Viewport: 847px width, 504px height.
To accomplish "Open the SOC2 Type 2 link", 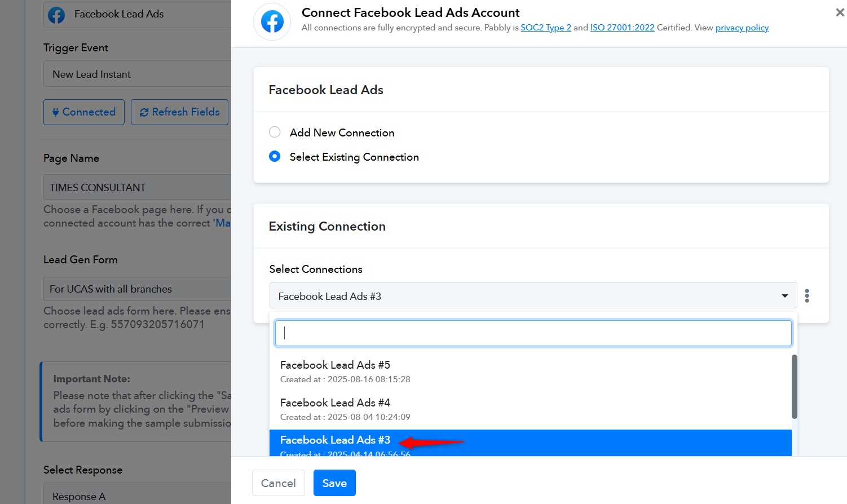I will tap(546, 28).
